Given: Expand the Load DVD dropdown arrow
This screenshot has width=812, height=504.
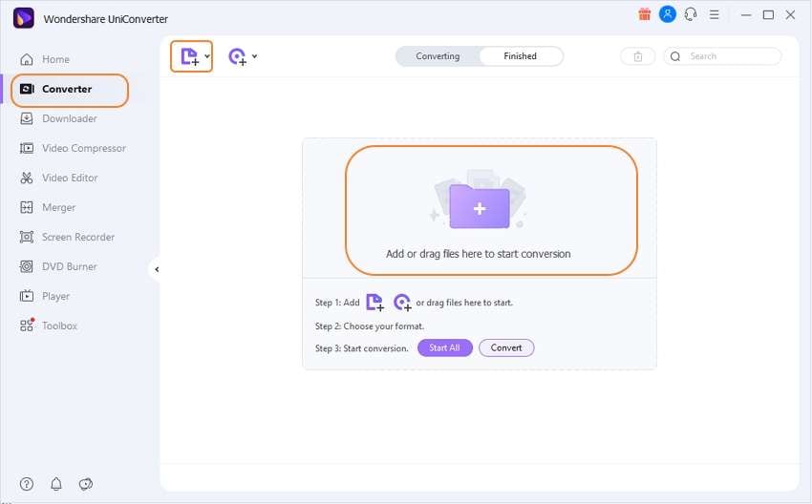Looking at the screenshot, I should click(x=254, y=56).
